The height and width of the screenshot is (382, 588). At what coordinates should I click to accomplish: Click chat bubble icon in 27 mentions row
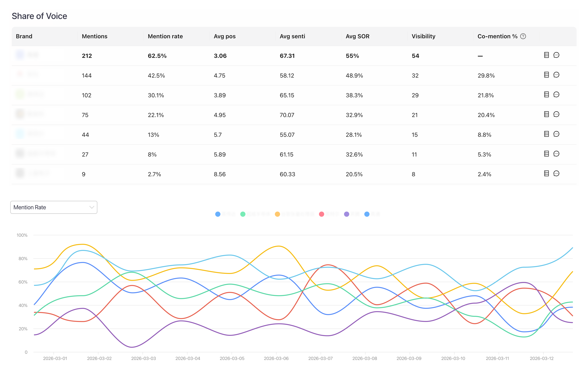[x=556, y=154]
